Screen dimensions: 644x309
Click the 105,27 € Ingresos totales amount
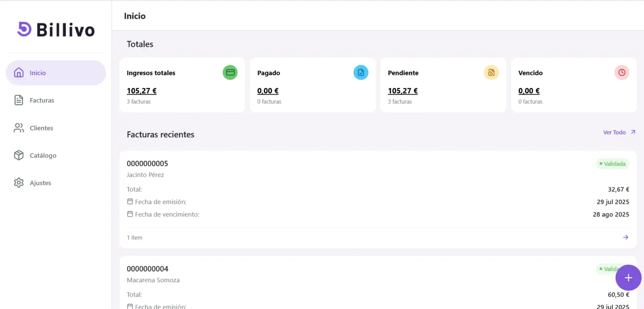coord(142,91)
